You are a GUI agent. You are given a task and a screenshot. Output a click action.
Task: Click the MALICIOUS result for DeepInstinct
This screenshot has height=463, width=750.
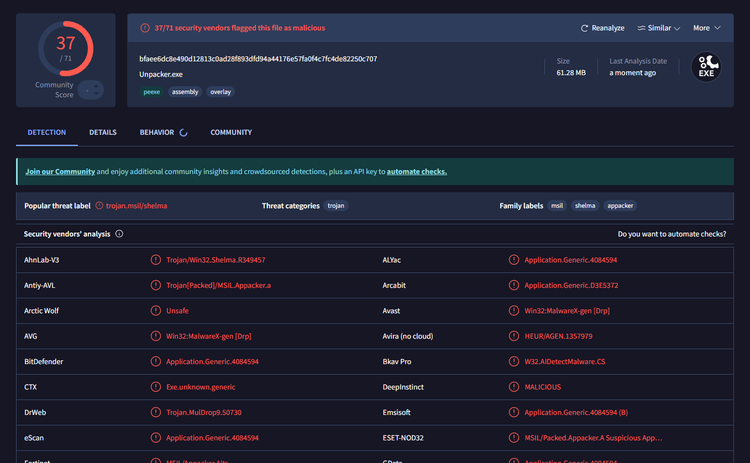[x=543, y=386]
